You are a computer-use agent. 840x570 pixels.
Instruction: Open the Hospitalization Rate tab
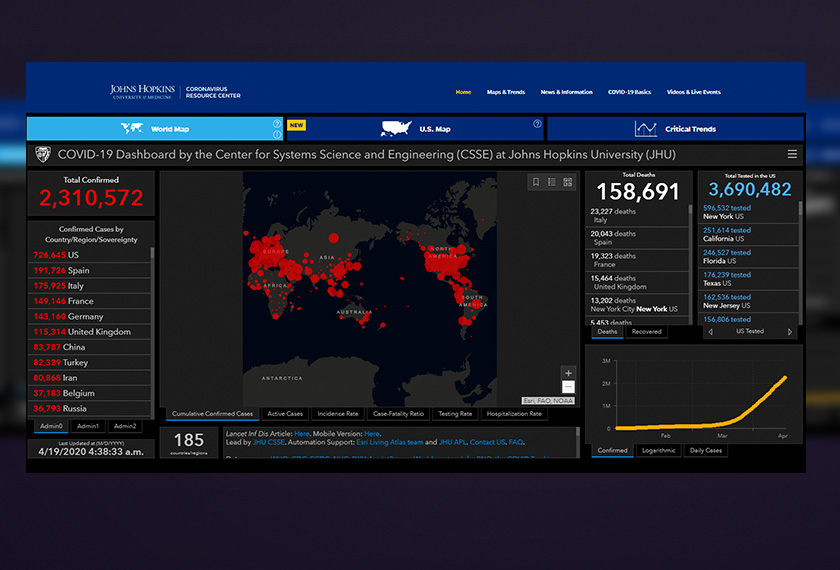coord(514,414)
